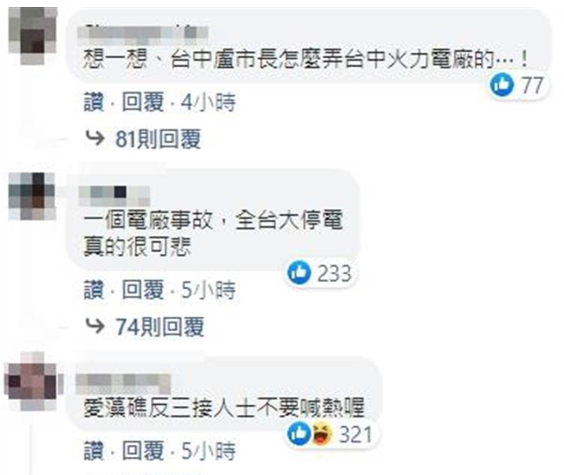Screen dimensions: 564x475
Task: Click reply arrow icon next to 81則回覆
Action: (95, 138)
